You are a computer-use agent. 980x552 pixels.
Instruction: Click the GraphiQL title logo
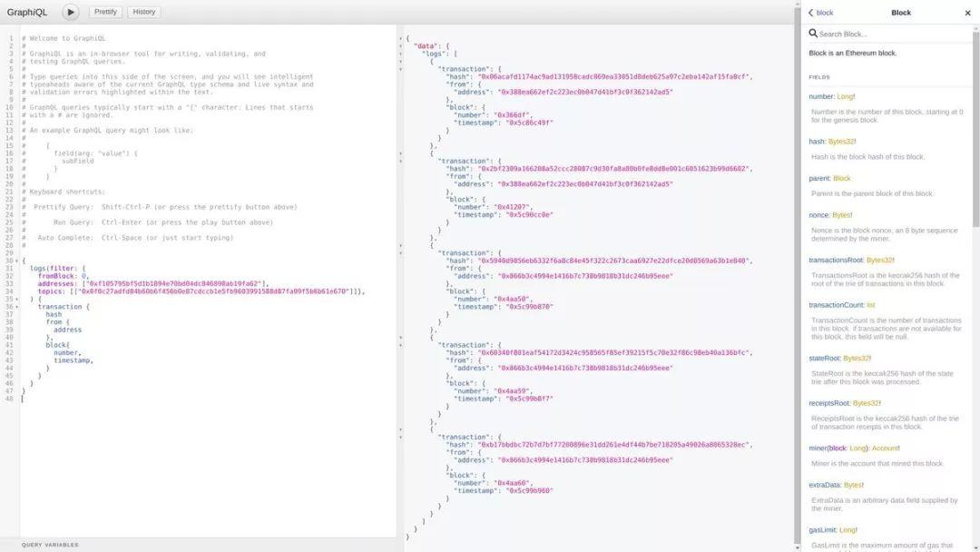point(27,12)
